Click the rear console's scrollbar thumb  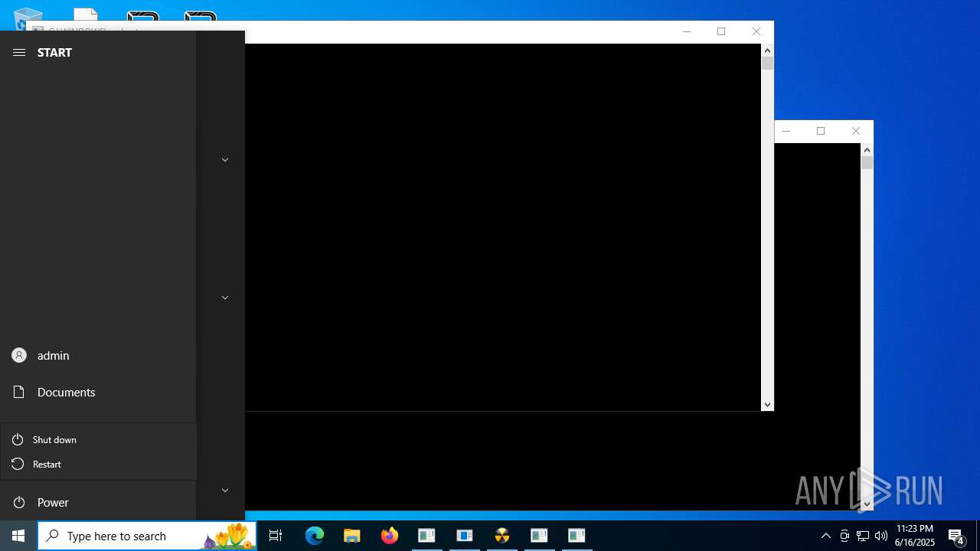(x=867, y=163)
